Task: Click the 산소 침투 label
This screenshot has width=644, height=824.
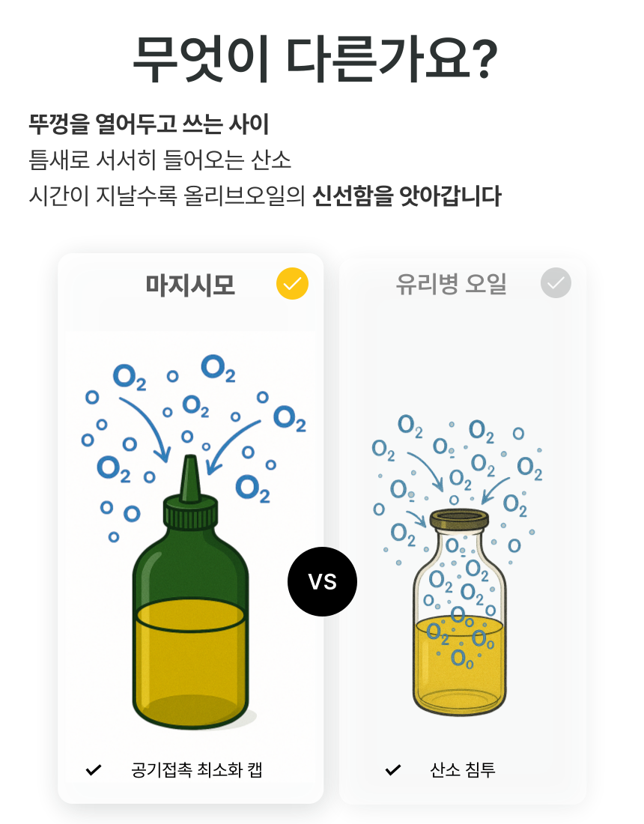Action: 463,769
